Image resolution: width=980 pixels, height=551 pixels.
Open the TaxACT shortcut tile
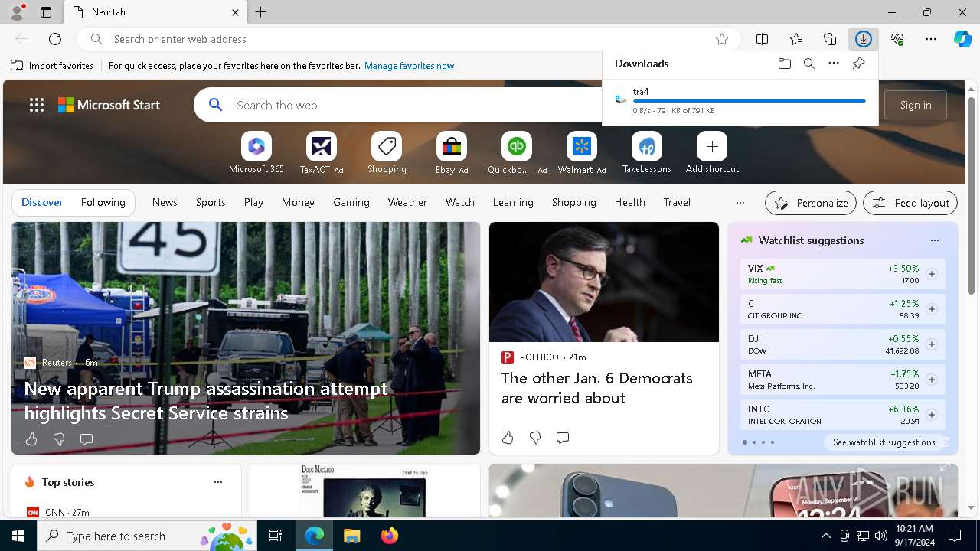tap(322, 153)
